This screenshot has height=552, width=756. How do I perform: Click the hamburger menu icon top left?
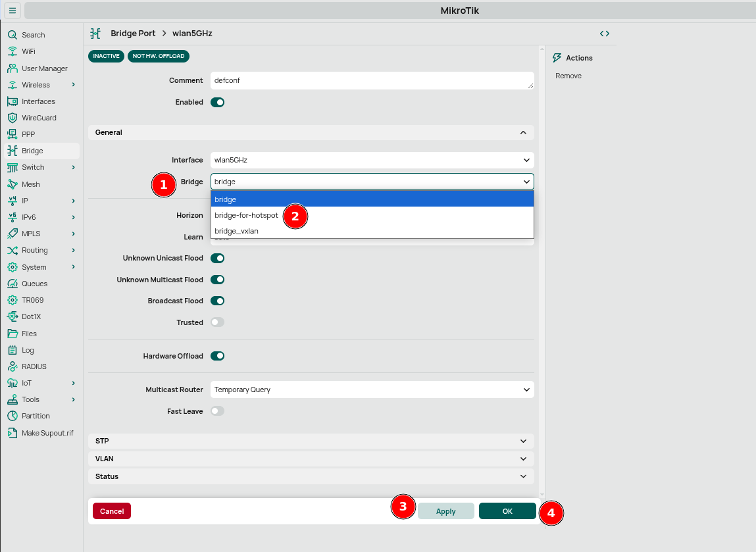(x=11, y=11)
